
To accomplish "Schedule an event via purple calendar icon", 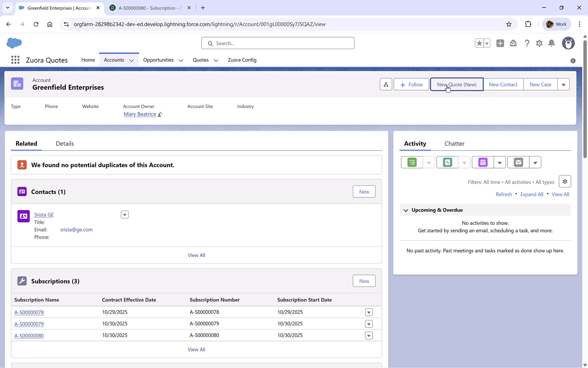I will click(x=483, y=162).
